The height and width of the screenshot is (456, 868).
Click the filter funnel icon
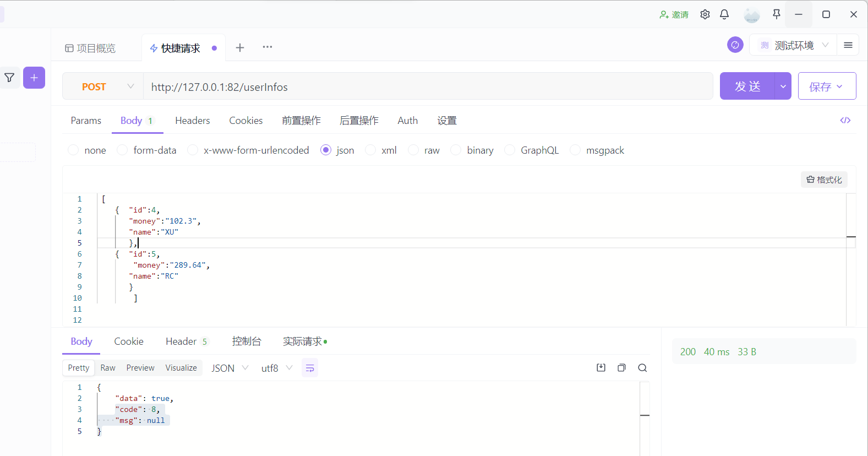click(9, 78)
